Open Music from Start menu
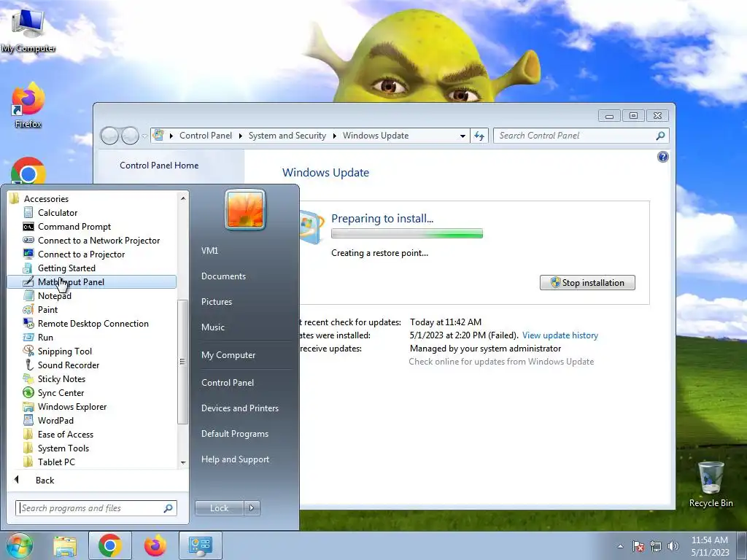The image size is (747, 560). (212, 327)
